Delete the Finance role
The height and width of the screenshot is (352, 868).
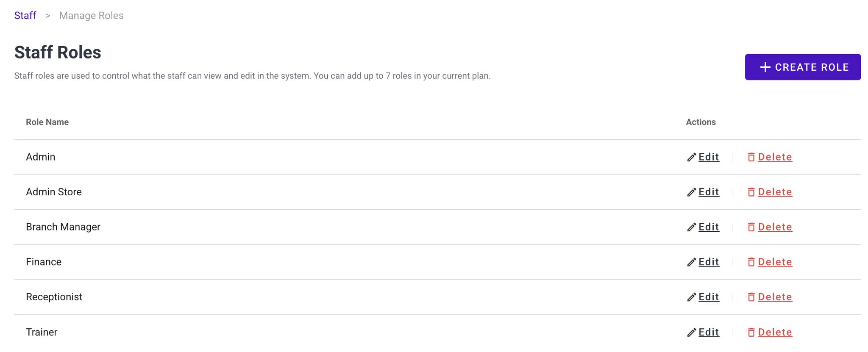pos(775,262)
